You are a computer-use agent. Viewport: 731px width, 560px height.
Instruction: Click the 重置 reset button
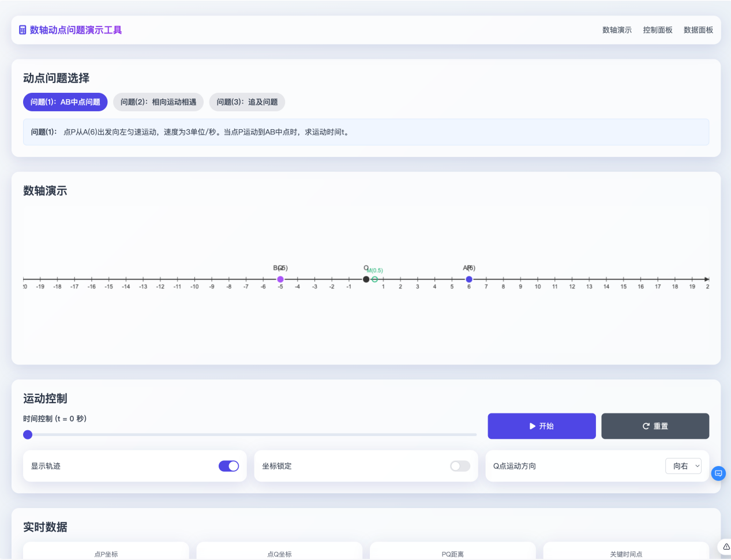tap(655, 426)
